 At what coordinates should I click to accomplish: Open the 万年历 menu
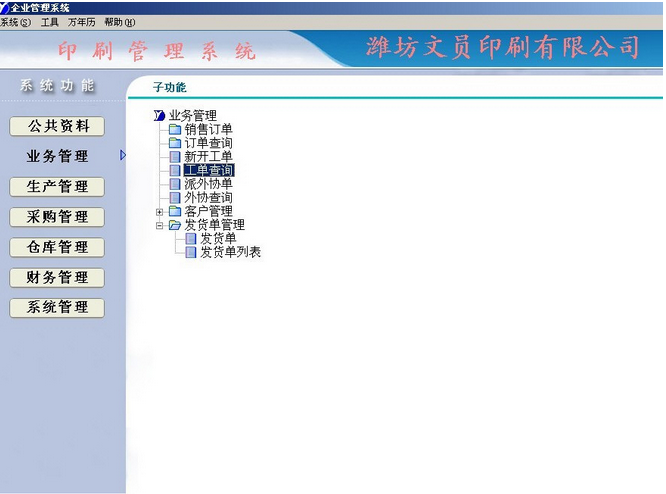pyautogui.click(x=82, y=22)
